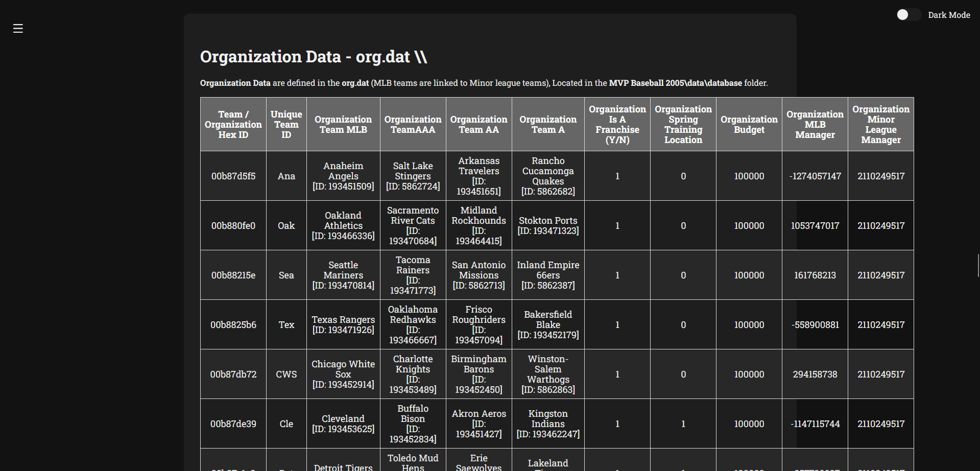Click the Chicago White Sox cell
This screenshot has width=980, height=471.
[x=343, y=374]
